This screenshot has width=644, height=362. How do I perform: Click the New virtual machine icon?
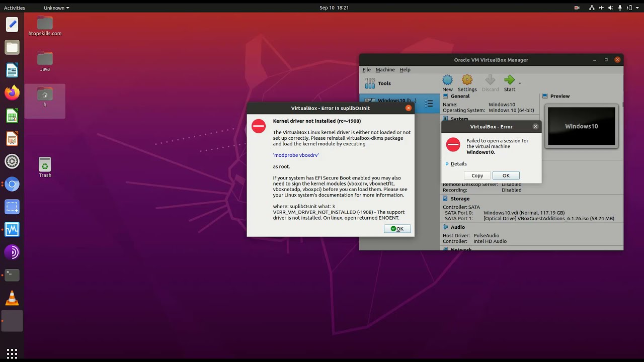point(447,80)
